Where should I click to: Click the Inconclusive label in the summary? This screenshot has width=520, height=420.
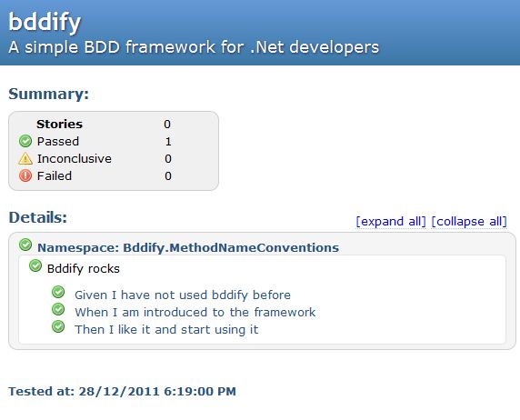point(75,158)
